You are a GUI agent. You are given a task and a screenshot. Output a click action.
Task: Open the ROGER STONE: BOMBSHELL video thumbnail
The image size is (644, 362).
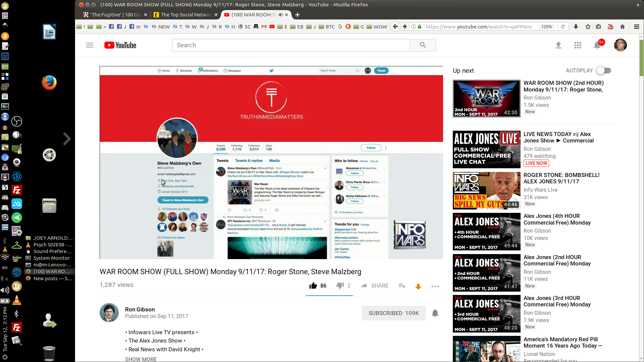click(486, 190)
